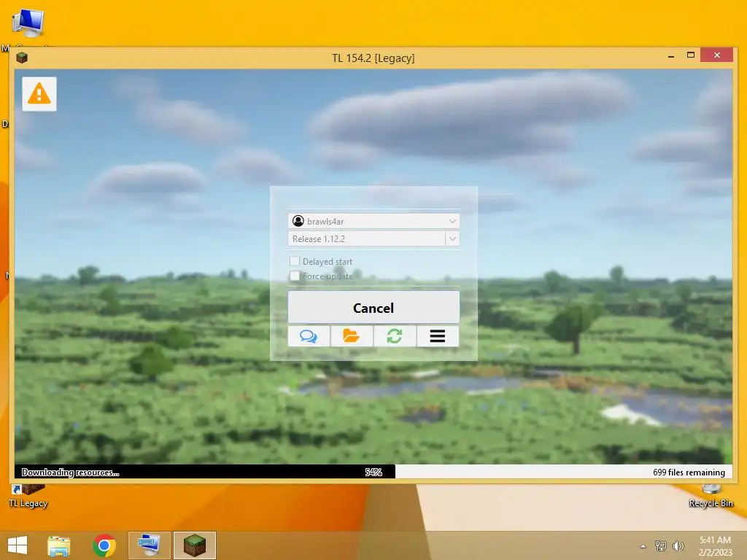Click the grass block icon in title bar
Screen dimensions: 747x560
click(x=22, y=58)
